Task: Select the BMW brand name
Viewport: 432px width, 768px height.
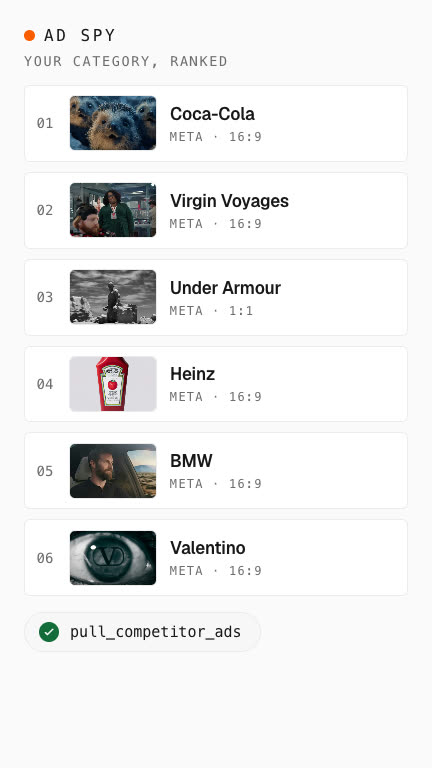Action: click(x=191, y=461)
